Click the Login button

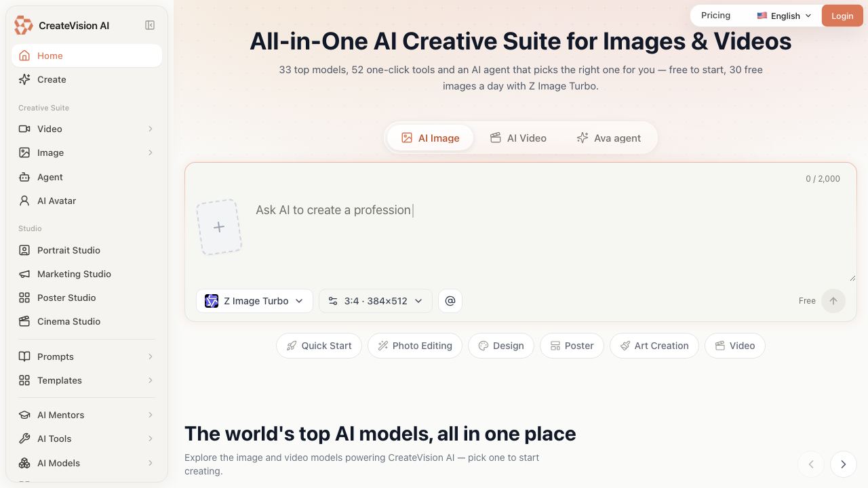(x=842, y=16)
